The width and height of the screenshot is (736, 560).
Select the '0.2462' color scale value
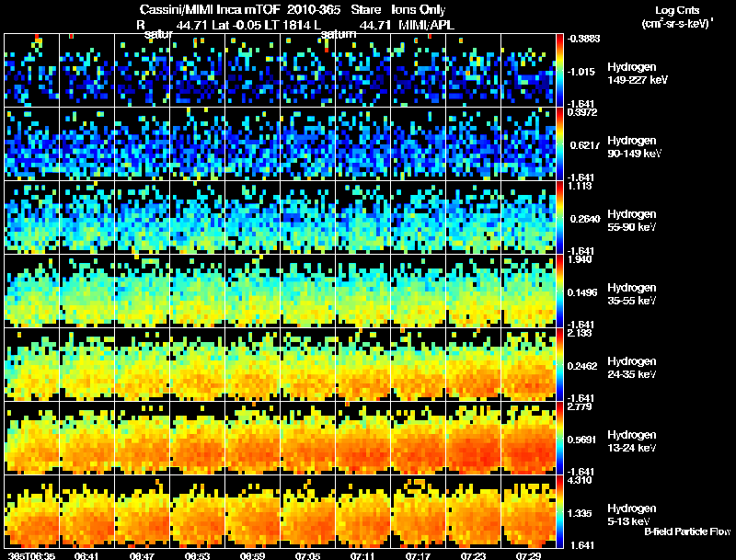(x=582, y=366)
